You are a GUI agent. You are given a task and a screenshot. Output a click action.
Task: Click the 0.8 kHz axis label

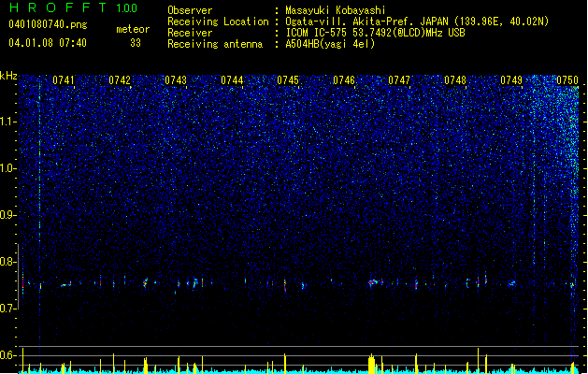[7, 262]
